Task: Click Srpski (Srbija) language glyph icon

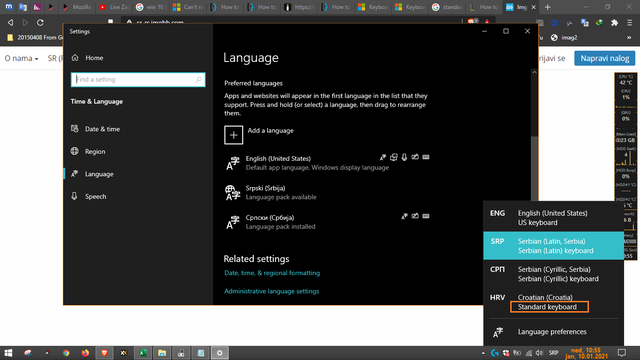Action: [233, 193]
